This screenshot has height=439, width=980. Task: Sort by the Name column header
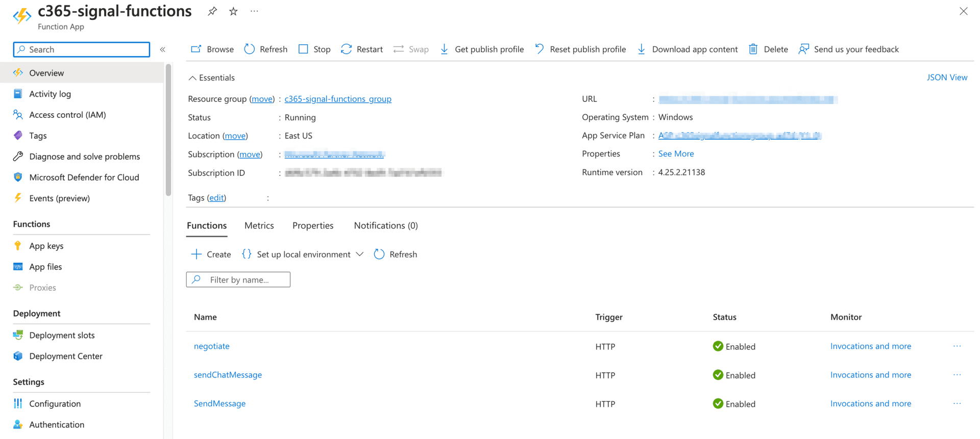205,317
